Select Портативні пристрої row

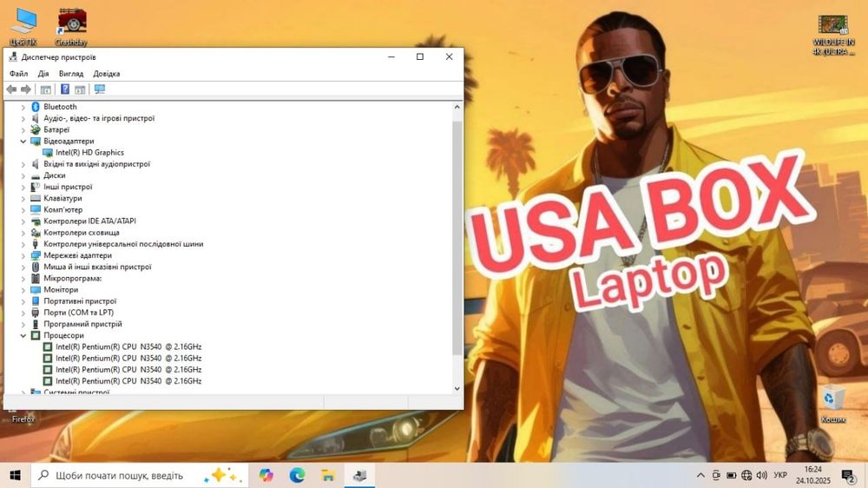(x=80, y=301)
